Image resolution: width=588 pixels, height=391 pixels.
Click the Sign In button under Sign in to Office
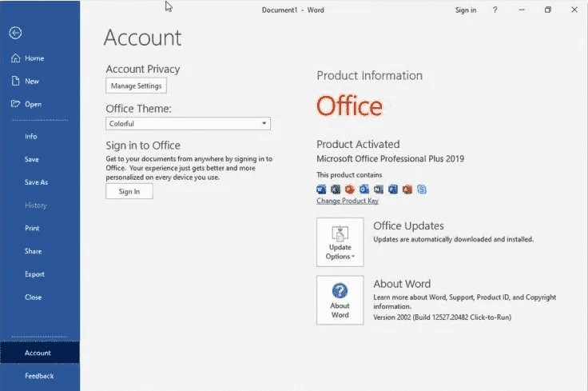pyautogui.click(x=129, y=191)
